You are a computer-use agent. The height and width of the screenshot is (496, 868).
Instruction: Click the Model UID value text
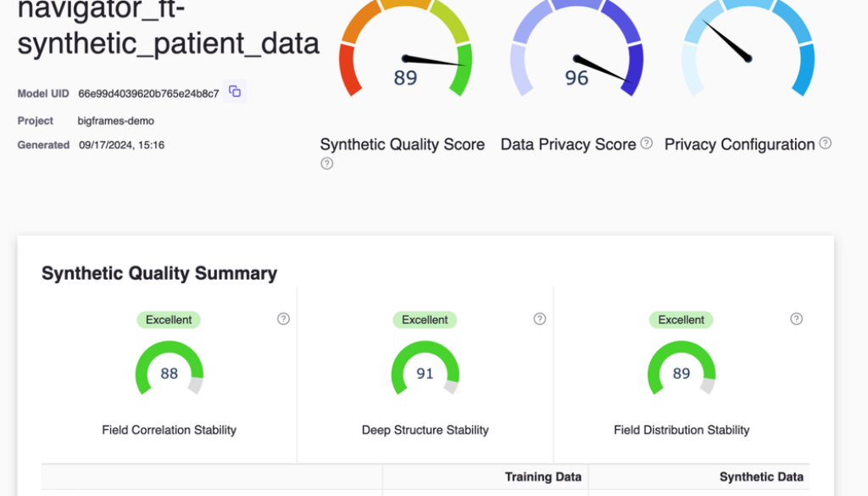148,93
